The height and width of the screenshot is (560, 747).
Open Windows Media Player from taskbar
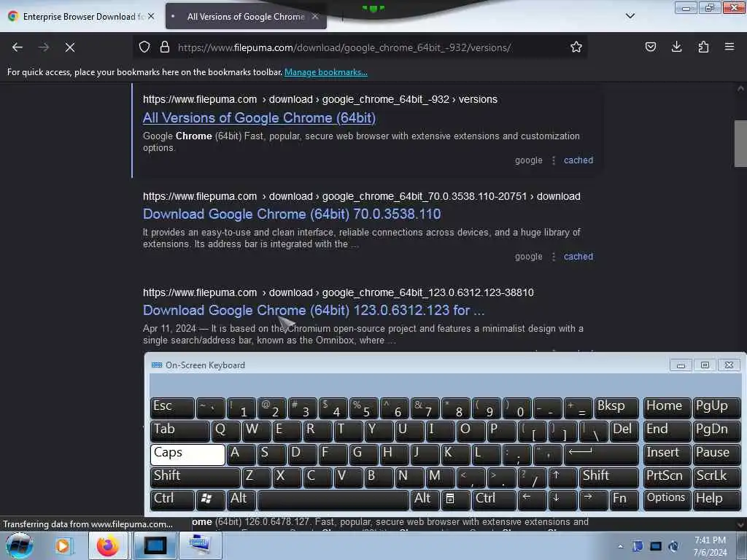click(63, 545)
